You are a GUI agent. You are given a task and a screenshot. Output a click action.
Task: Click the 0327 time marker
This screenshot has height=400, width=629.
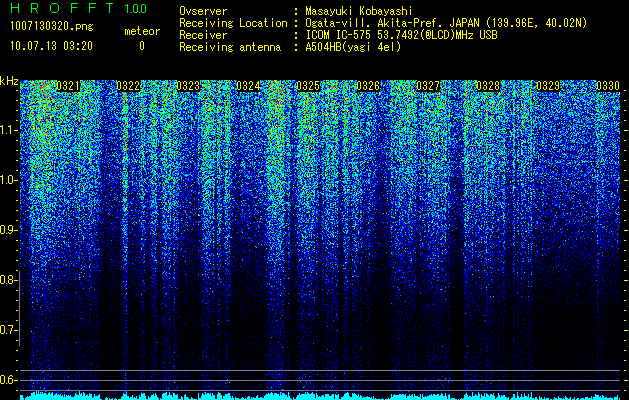[x=428, y=86]
